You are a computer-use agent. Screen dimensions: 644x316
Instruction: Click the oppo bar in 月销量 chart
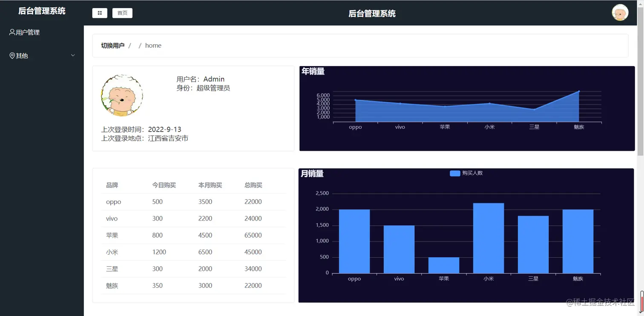coord(354,241)
